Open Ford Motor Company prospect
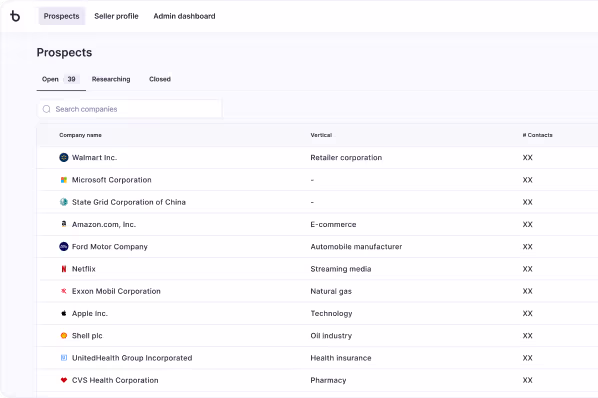The width and height of the screenshot is (598, 398). click(110, 247)
